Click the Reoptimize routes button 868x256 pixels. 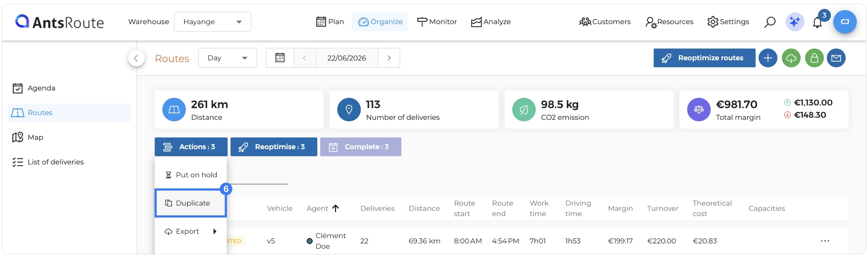[x=704, y=58]
